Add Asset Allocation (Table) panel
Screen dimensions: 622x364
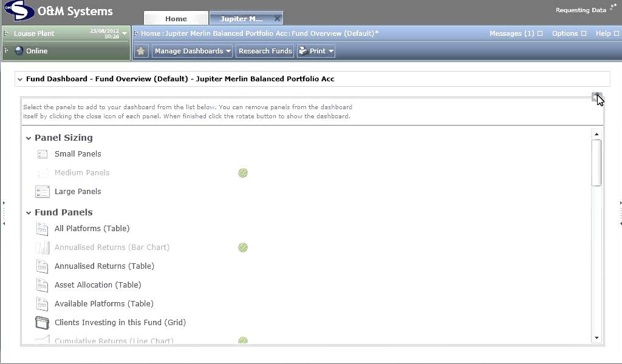click(x=98, y=285)
